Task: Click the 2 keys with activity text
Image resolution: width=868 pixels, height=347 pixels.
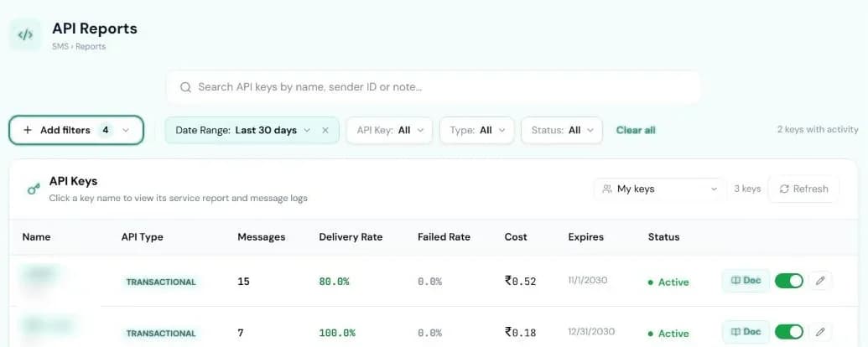Action: 818,130
